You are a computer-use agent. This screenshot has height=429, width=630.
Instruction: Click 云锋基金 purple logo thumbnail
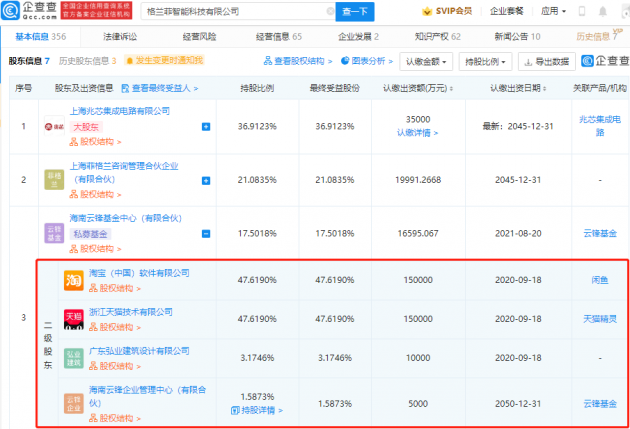point(54,233)
